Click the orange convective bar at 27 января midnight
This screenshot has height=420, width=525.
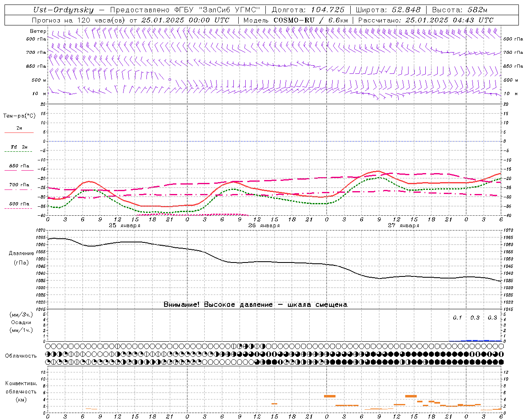(x=329, y=396)
